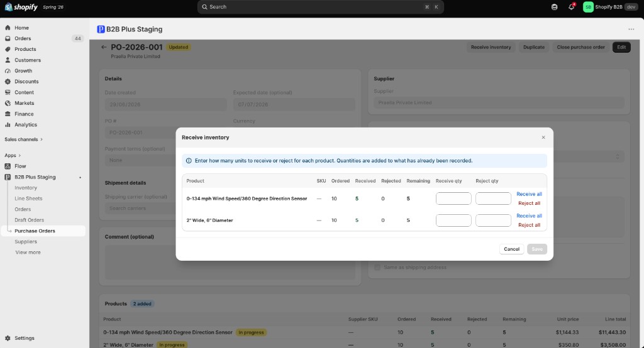Expand the Sales channels section
The width and height of the screenshot is (644, 348).
tap(23, 139)
